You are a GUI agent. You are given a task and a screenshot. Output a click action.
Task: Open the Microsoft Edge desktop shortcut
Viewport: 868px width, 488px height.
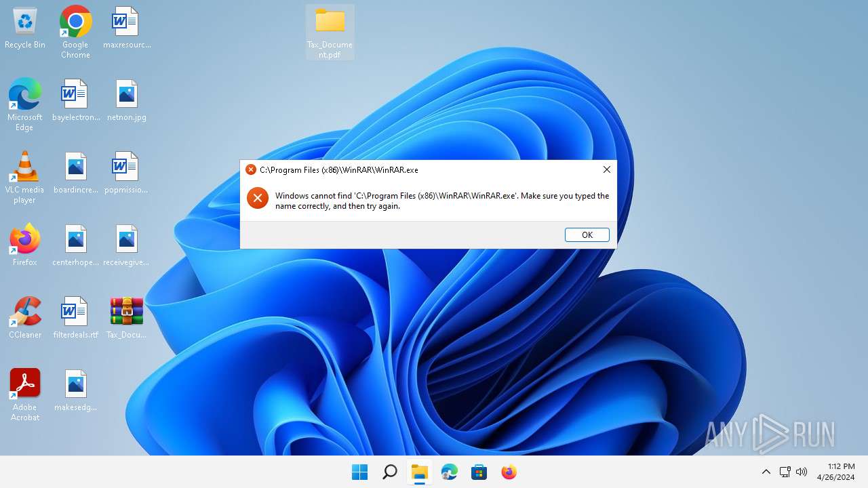point(24,104)
